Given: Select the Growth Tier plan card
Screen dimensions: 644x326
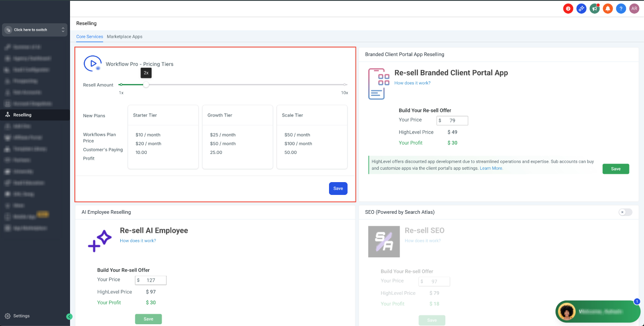Looking at the screenshot, I should [x=237, y=137].
